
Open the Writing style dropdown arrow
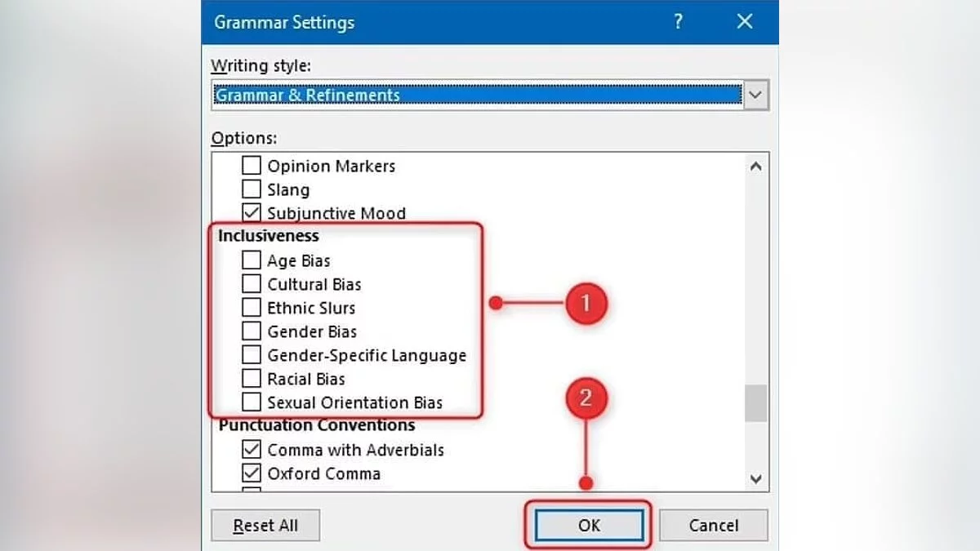click(x=755, y=95)
